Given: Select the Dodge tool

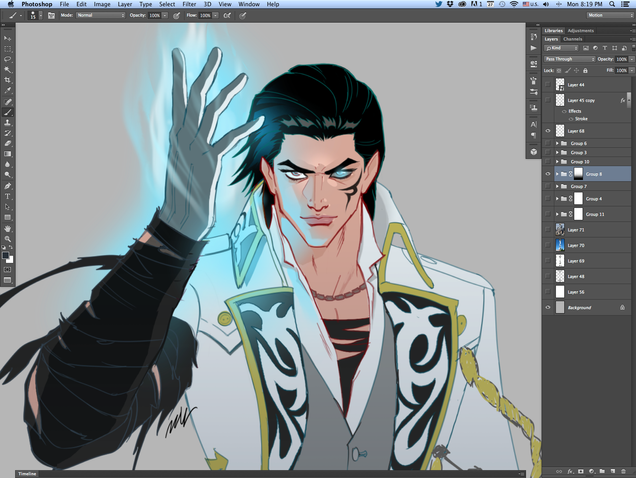Looking at the screenshot, I should (x=7, y=175).
